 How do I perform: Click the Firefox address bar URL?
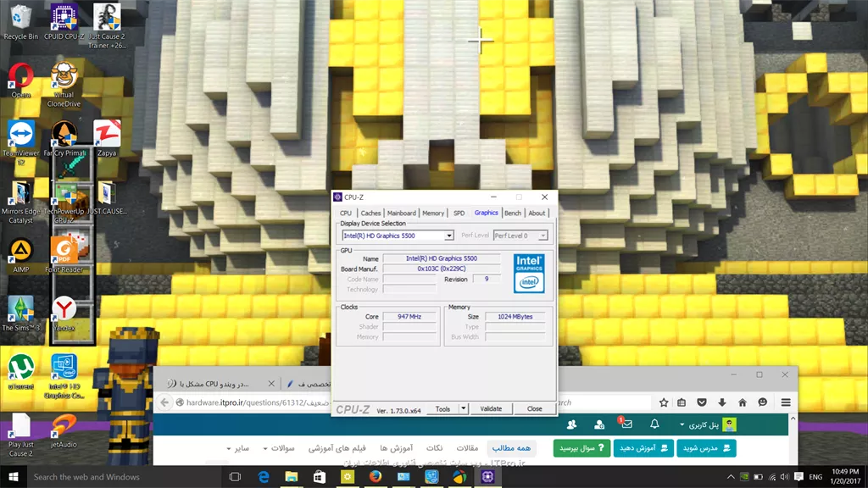258,402
